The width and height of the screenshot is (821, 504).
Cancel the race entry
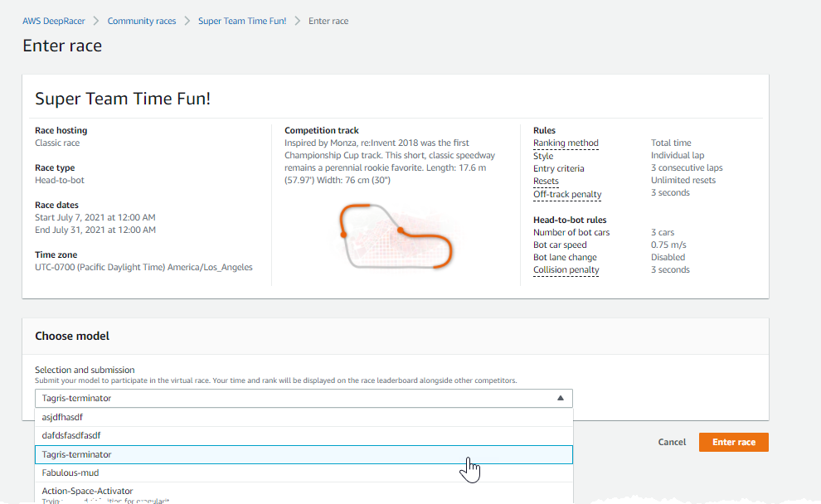[672, 442]
